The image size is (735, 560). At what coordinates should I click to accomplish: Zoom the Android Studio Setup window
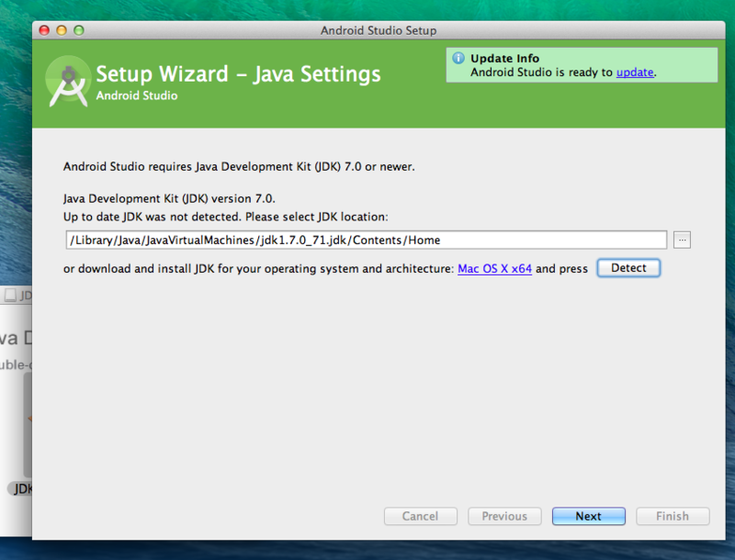tap(79, 30)
